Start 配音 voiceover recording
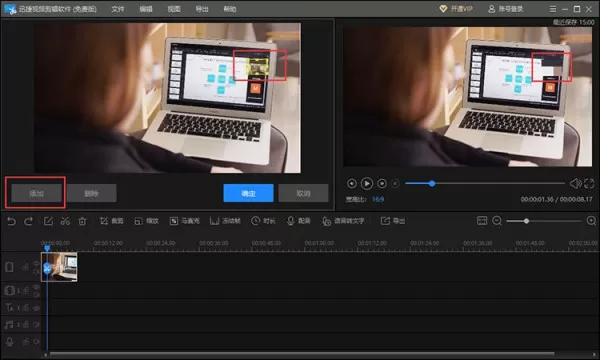Image resolution: width=600 pixels, height=360 pixels. [x=298, y=221]
